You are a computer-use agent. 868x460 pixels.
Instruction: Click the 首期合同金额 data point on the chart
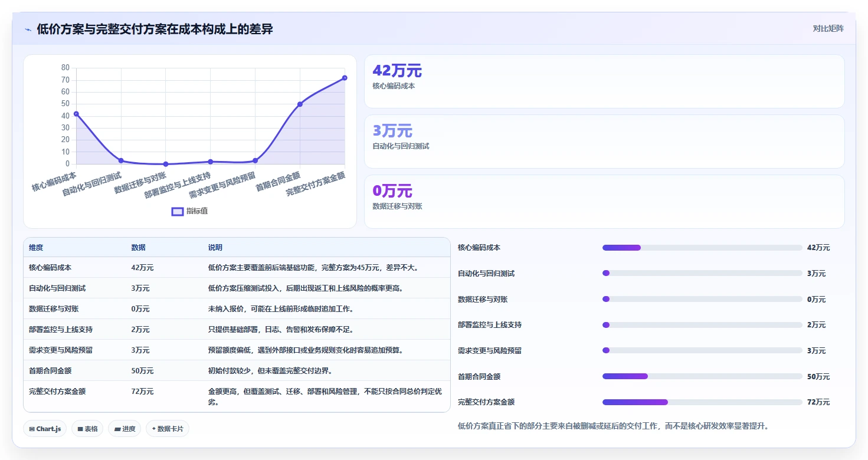(x=300, y=104)
